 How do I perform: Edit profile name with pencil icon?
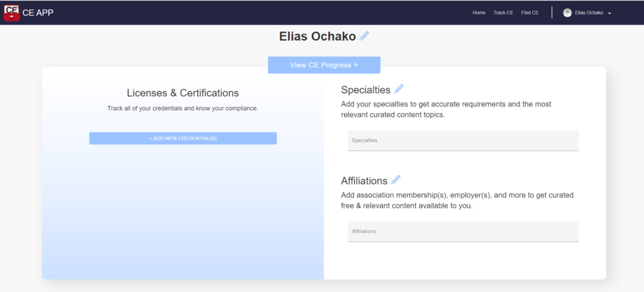click(x=364, y=36)
